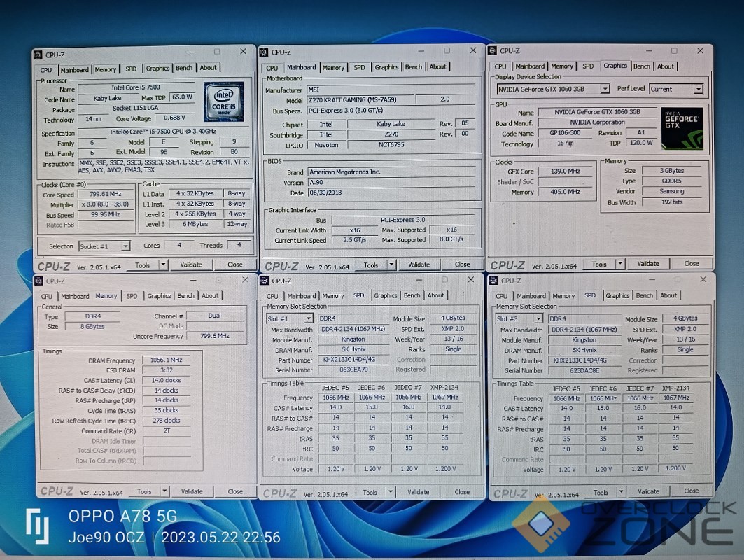Click Close in the processor info window footer
The image size is (744, 560).
pyautogui.click(x=235, y=265)
